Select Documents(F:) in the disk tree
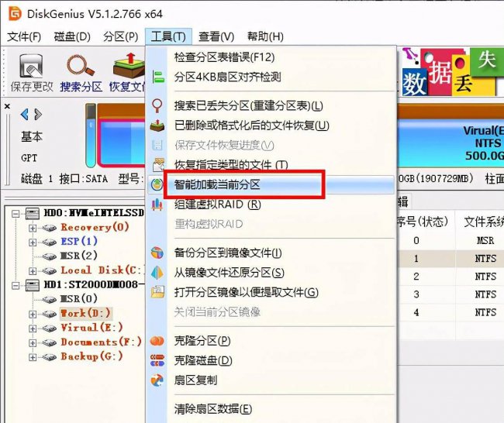Image resolution: width=504 pixels, height=423 pixels. click(101, 342)
